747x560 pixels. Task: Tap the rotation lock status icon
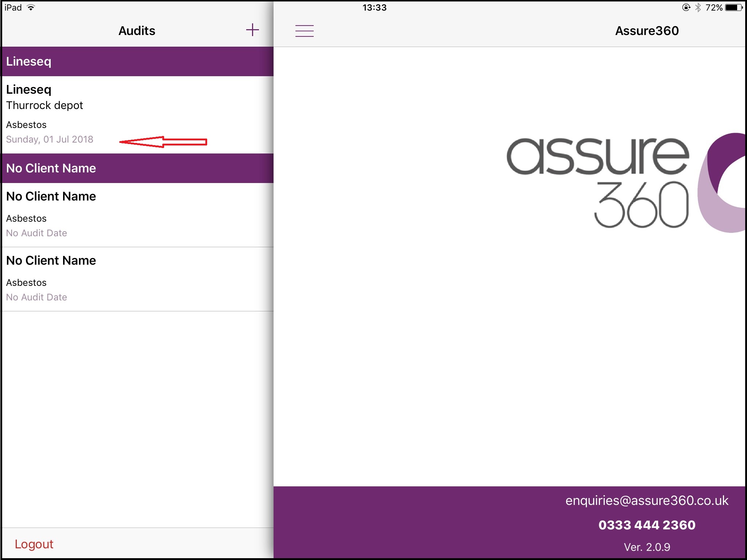coord(686,8)
